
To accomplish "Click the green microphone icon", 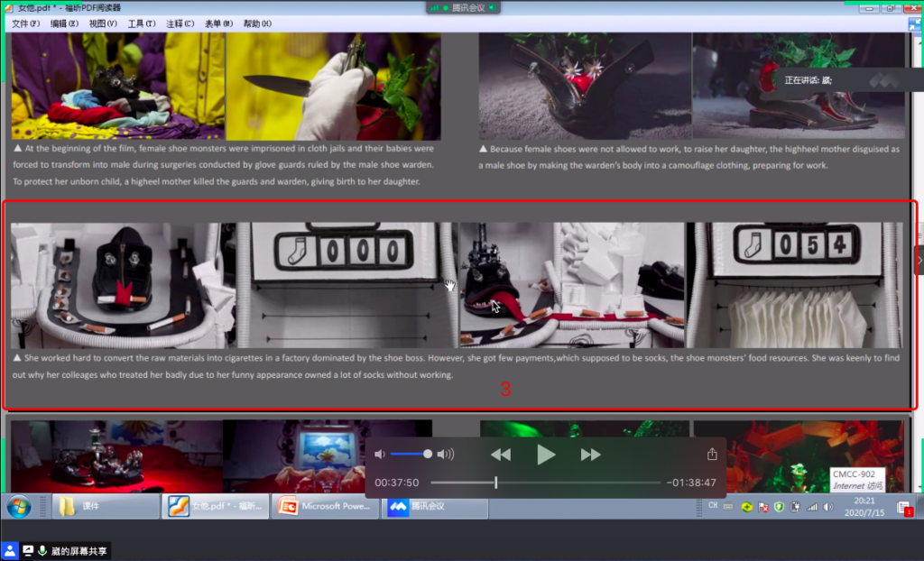I will click(x=42, y=551).
